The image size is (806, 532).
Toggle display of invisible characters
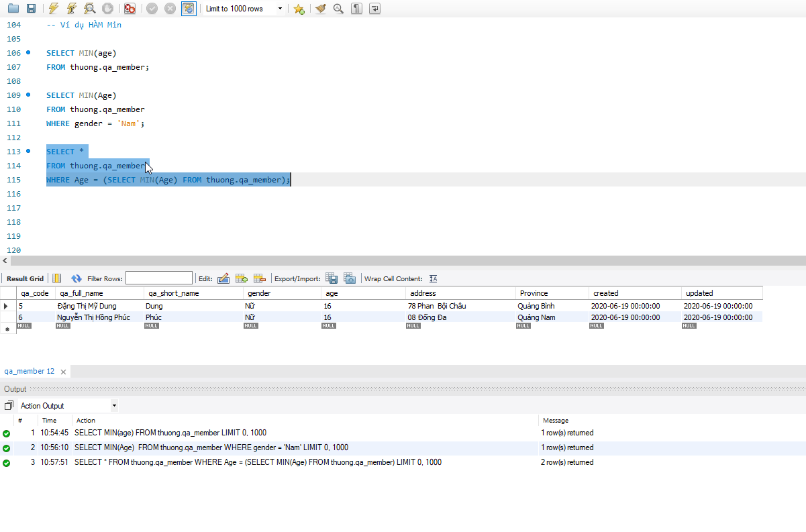pyautogui.click(x=356, y=8)
